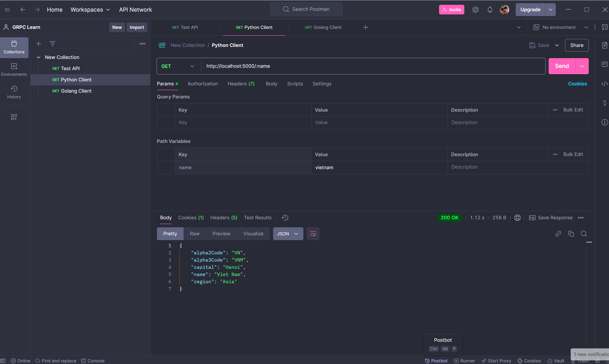Copy the response link icon
Viewport: 609px width, 364px height.
558,234
